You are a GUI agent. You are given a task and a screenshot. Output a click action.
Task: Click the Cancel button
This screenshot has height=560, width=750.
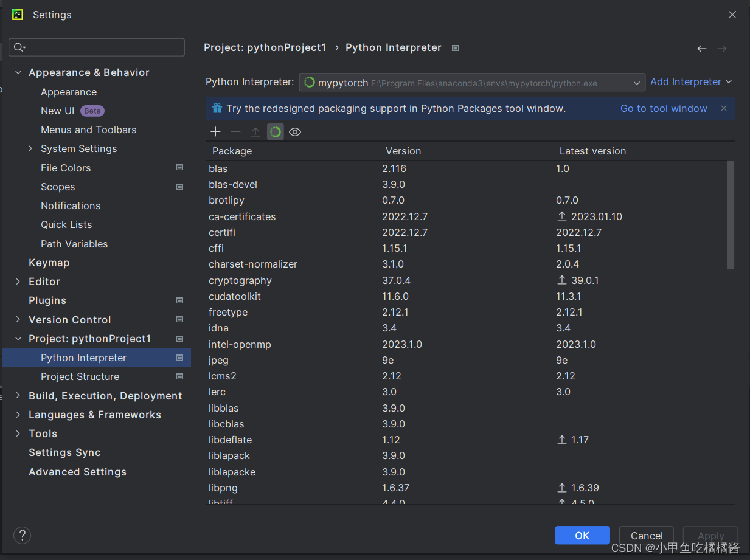point(647,535)
